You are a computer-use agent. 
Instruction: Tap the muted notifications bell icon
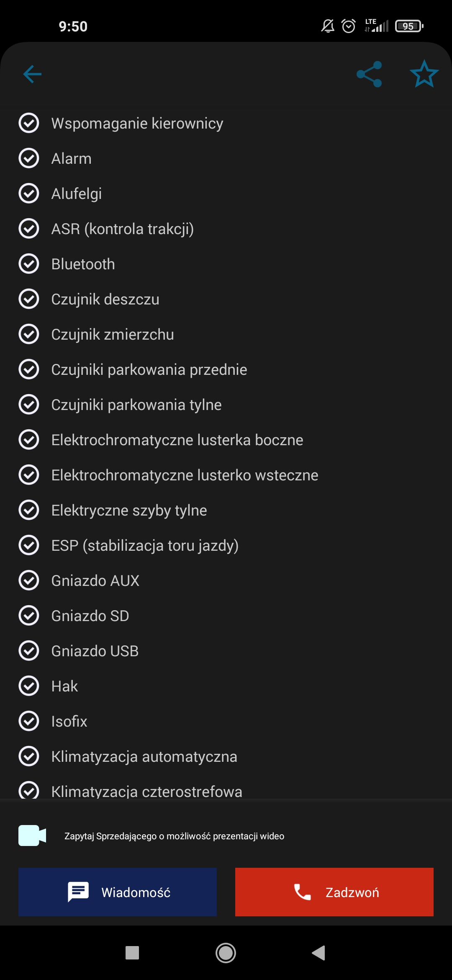point(328,26)
